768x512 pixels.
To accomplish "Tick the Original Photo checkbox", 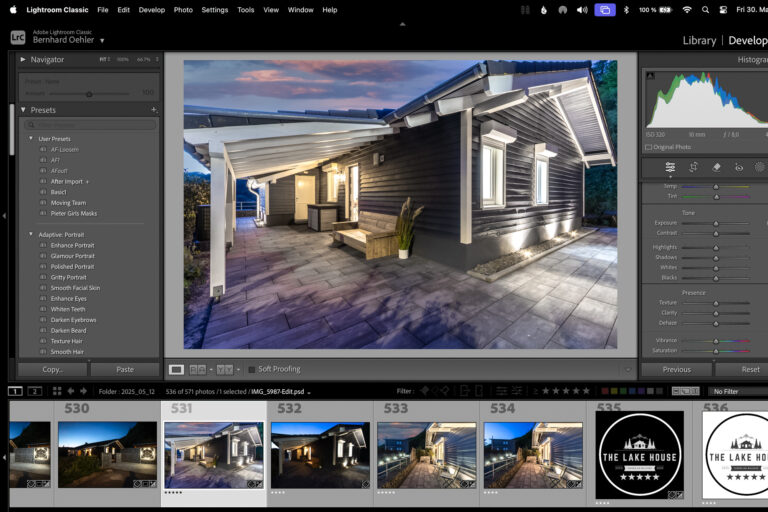I will [648, 147].
